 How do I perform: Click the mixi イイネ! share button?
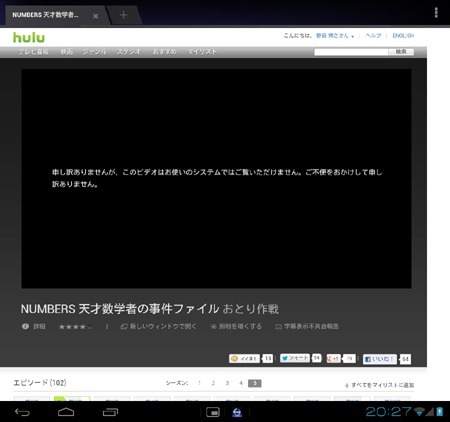tap(244, 359)
